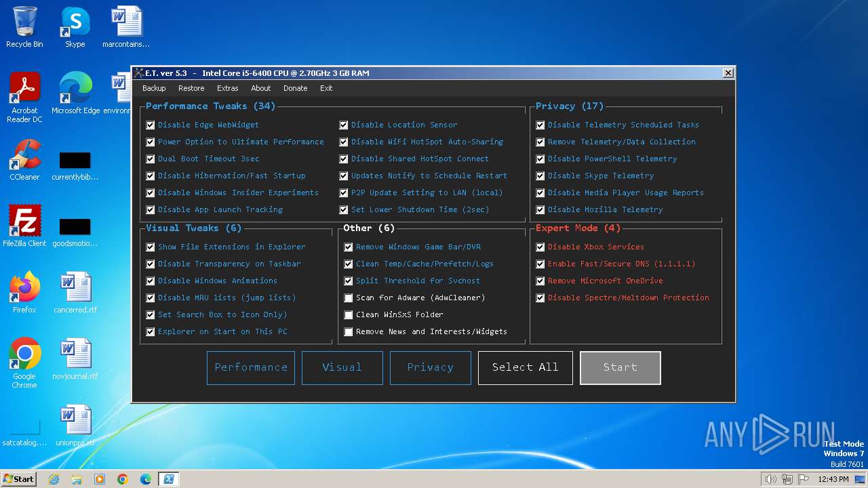The image size is (868, 488).
Task: Launch Google Chrome desktop shortcut
Action: 24,363
